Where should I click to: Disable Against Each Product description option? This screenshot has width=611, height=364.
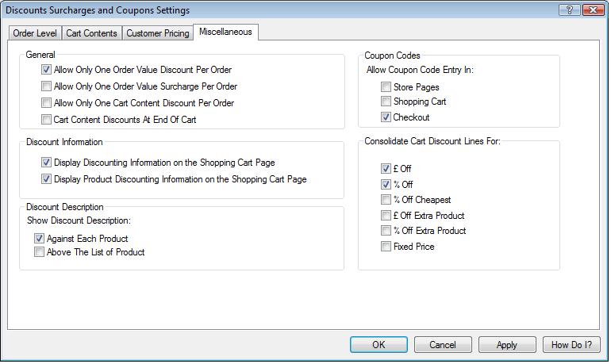[40, 239]
